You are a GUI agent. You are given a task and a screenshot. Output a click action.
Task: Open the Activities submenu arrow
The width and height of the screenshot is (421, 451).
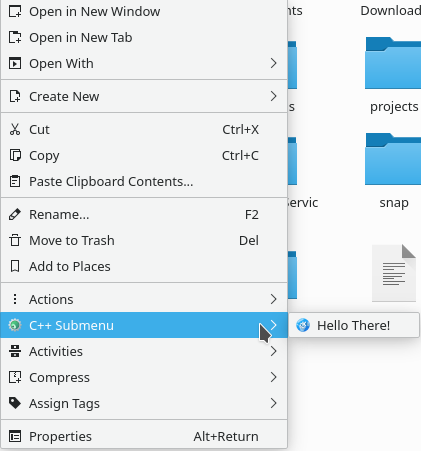[274, 351]
